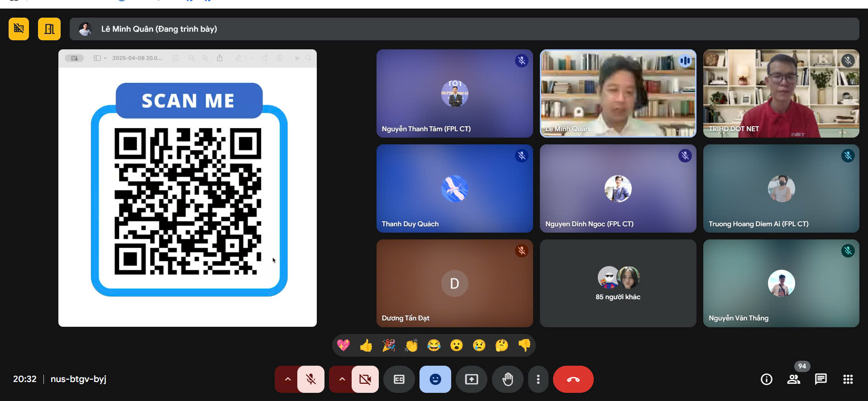868x401 pixels.
Task: Start presenting with the share screen button
Action: (472, 379)
